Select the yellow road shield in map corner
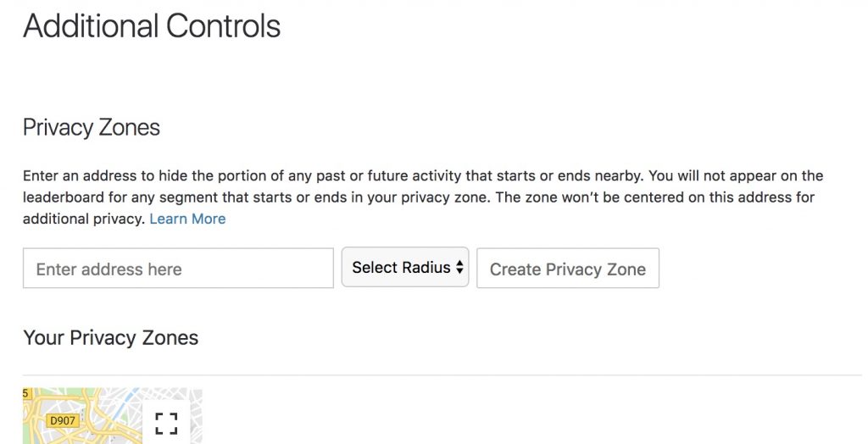 pyautogui.click(x=27, y=394)
